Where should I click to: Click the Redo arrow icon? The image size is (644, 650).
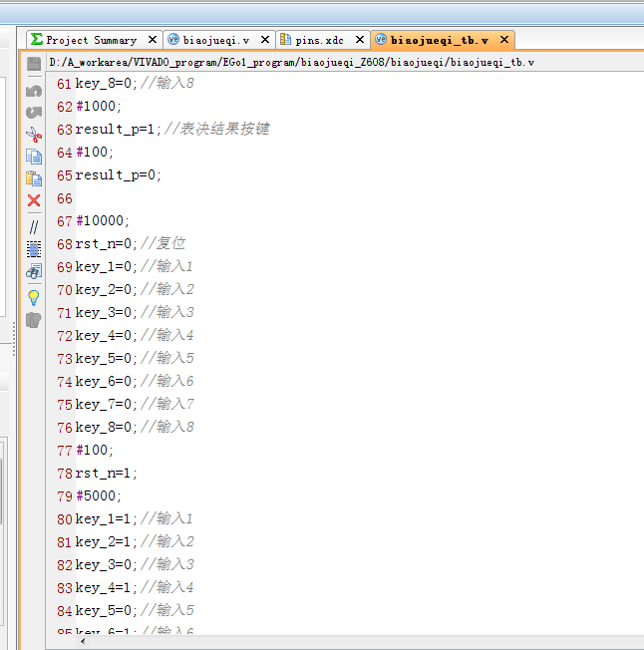[33, 113]
